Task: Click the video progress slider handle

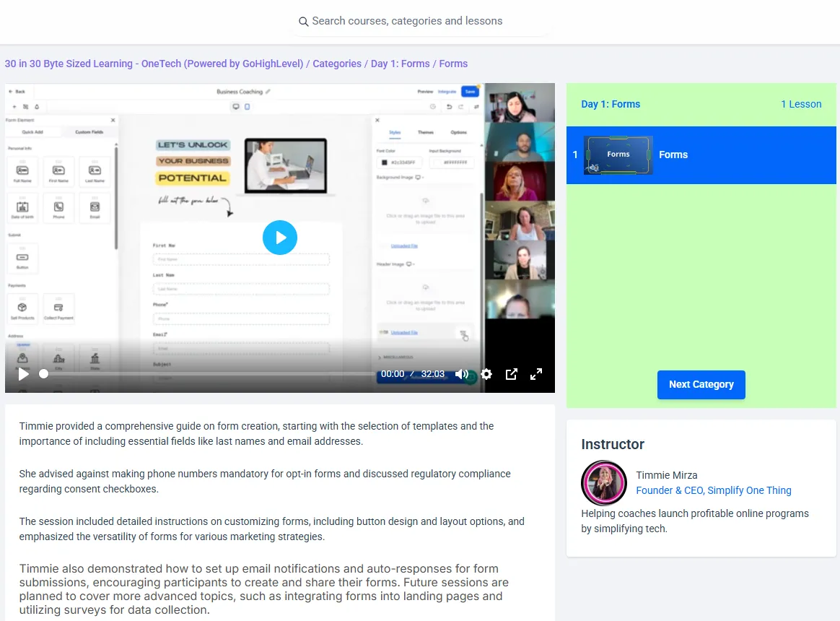Action: coord(44,374)
